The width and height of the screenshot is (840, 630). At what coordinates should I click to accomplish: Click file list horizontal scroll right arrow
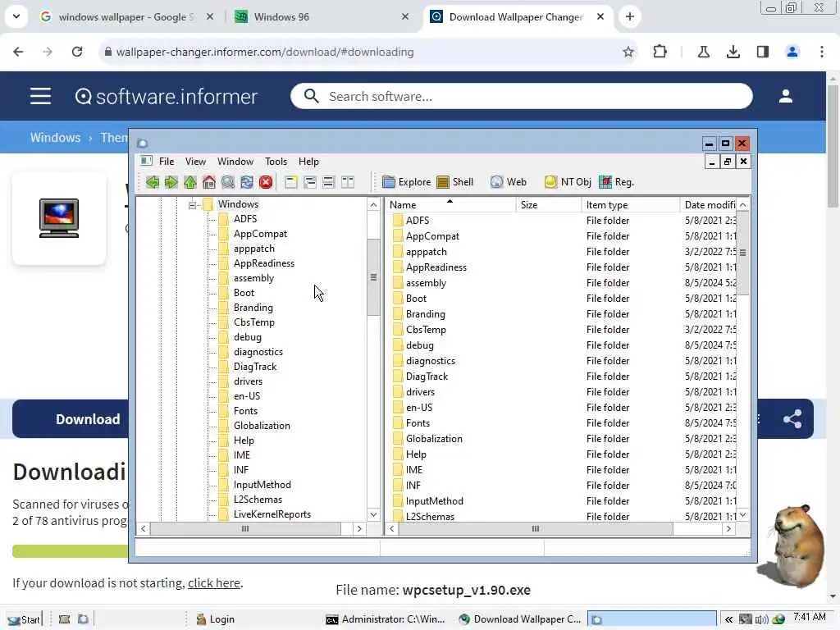(728, 529)
